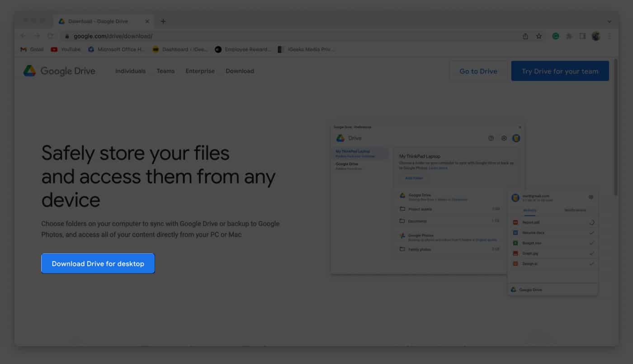Bookmark this page with the star icon
This screenshot has height=364, width=633.
(x=539, y=36)
